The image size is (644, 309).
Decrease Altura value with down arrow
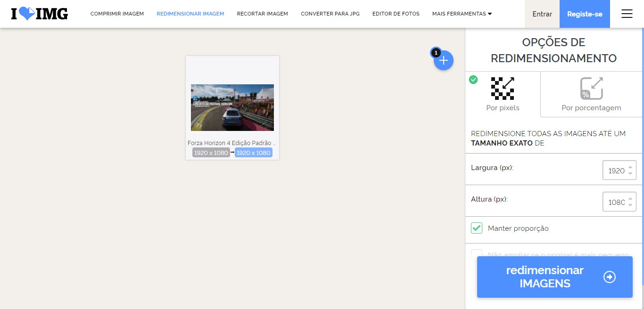630,205
